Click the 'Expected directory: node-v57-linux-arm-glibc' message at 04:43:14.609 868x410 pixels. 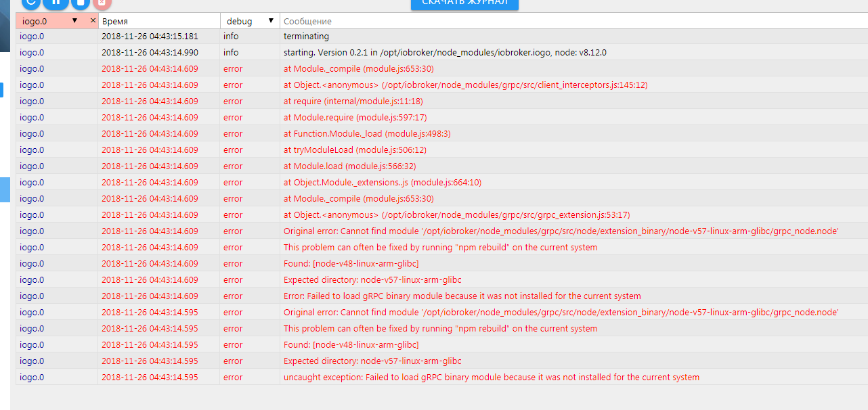[372, 280]
